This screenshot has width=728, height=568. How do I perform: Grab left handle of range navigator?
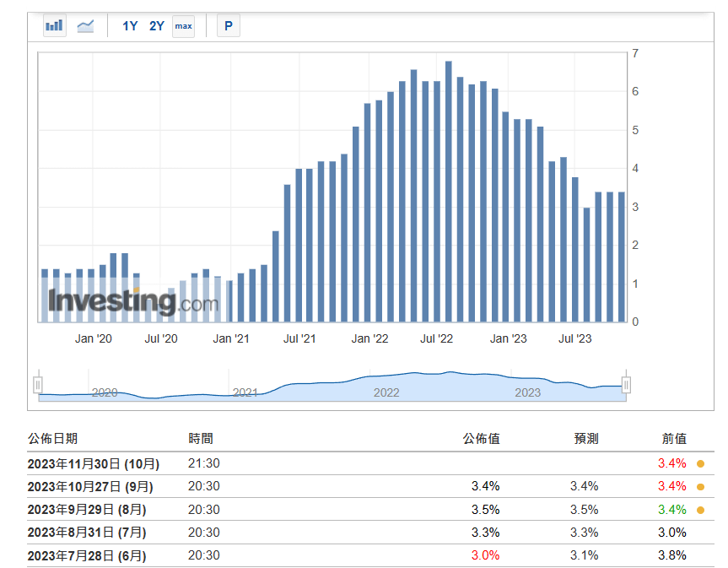[x=37, y=385]
